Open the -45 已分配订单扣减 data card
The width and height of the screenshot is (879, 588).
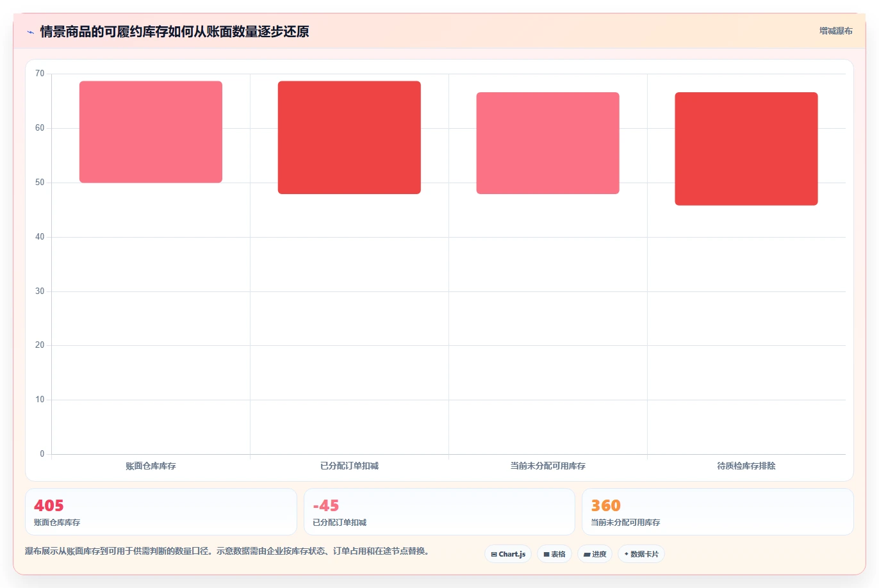click(439, 512)
